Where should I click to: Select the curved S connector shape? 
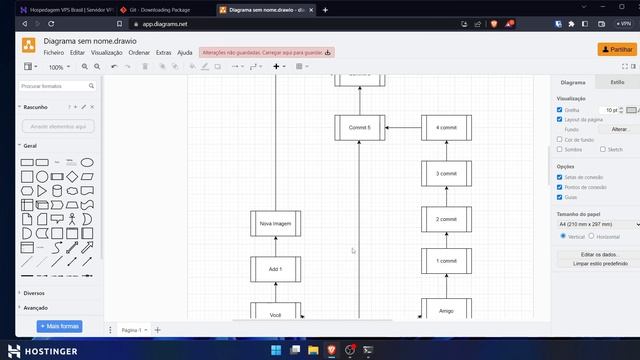57,247
